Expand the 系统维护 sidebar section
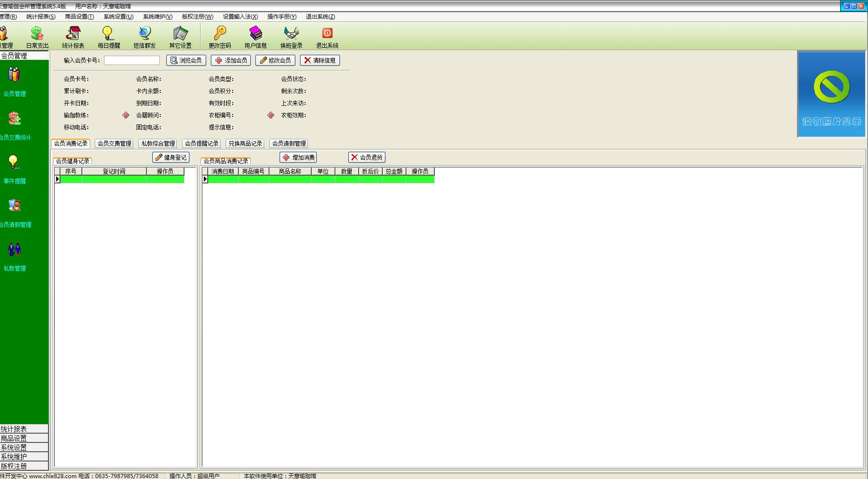This screenshot has width=868, height=479. coord(24,457)
